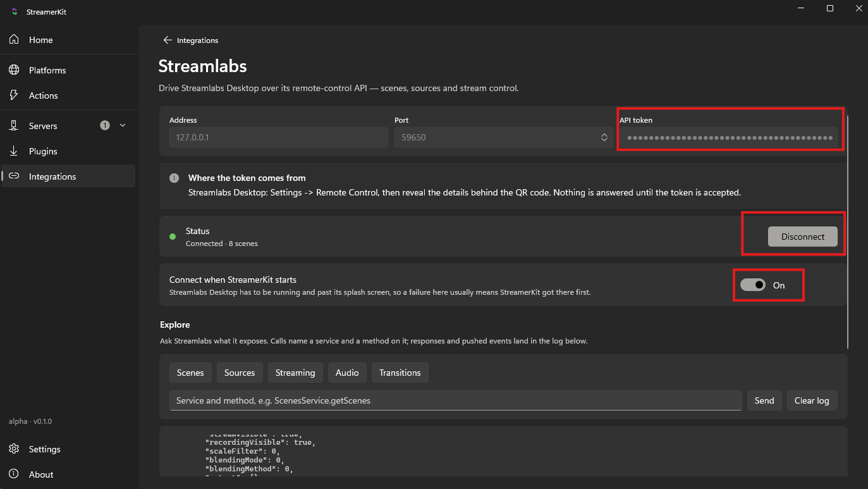Screen dimensions: 868x489
Task: Click the '"scaleFilter": 0,' log line
Action: coord(243,451)
